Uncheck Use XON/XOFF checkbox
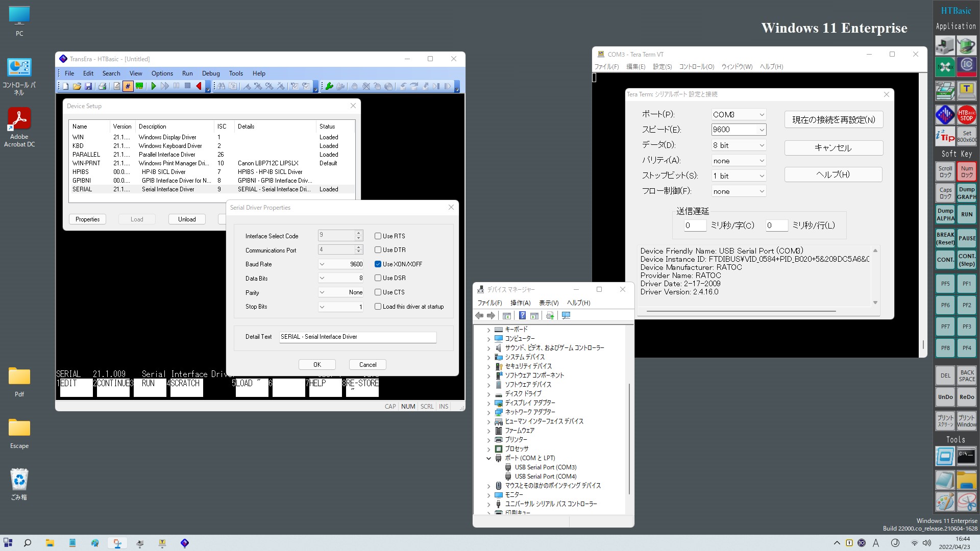Image resolution: width=980 pixels, height=551 pixels. coord(378,264)
